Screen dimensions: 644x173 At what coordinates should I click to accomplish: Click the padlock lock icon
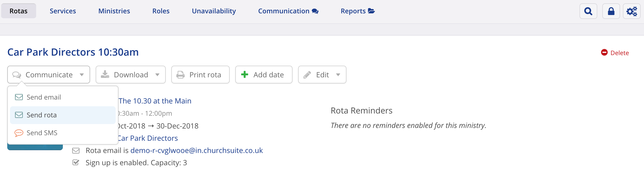(611, 11)
